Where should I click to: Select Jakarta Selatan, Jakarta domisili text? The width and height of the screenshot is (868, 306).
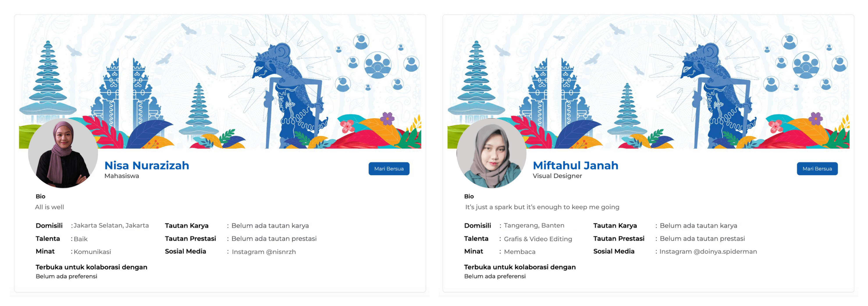click(111, 225)
